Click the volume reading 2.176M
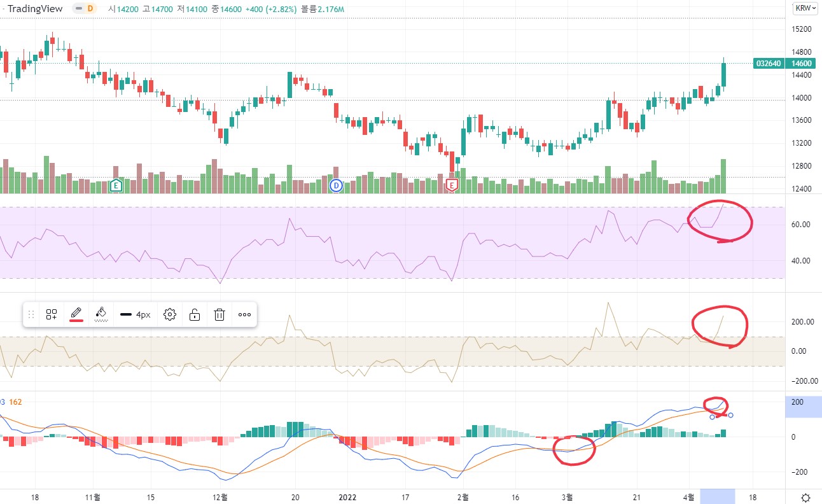This screenshot has height=504, width=822. [x=330, y=8]
